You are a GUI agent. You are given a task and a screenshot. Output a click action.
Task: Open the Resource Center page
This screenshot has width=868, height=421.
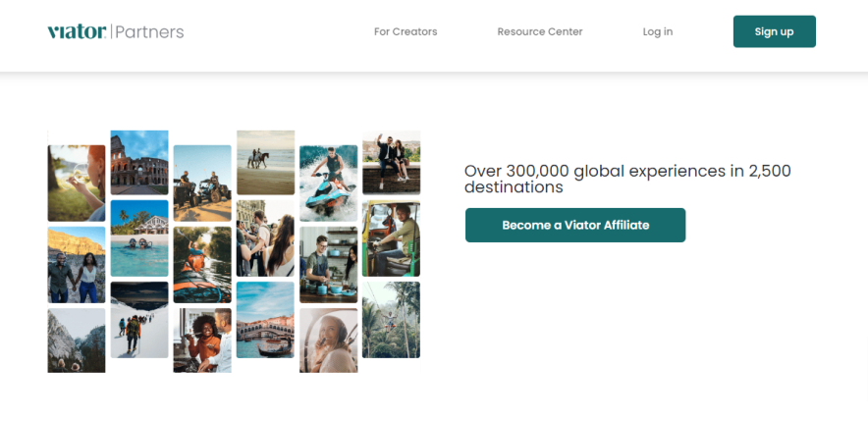tap(539, 31)
